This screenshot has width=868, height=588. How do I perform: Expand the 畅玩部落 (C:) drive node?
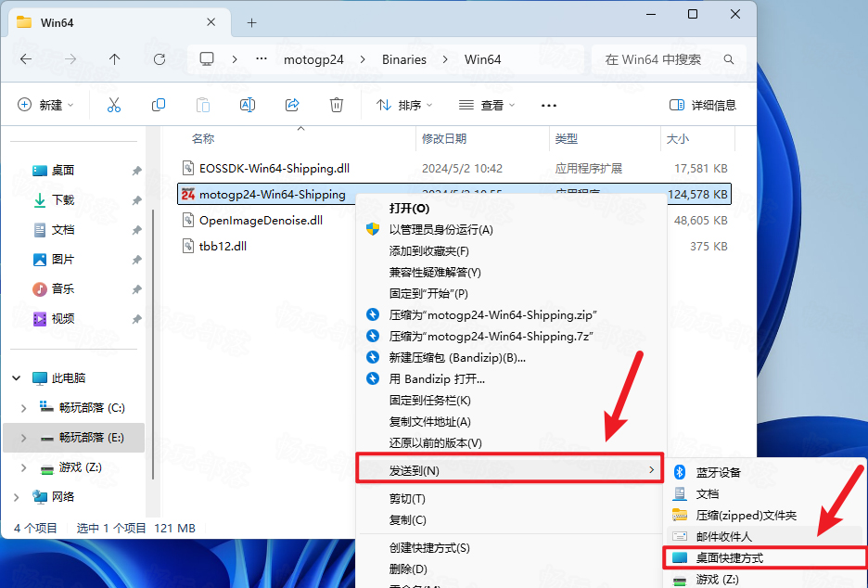tap(23, 408)
